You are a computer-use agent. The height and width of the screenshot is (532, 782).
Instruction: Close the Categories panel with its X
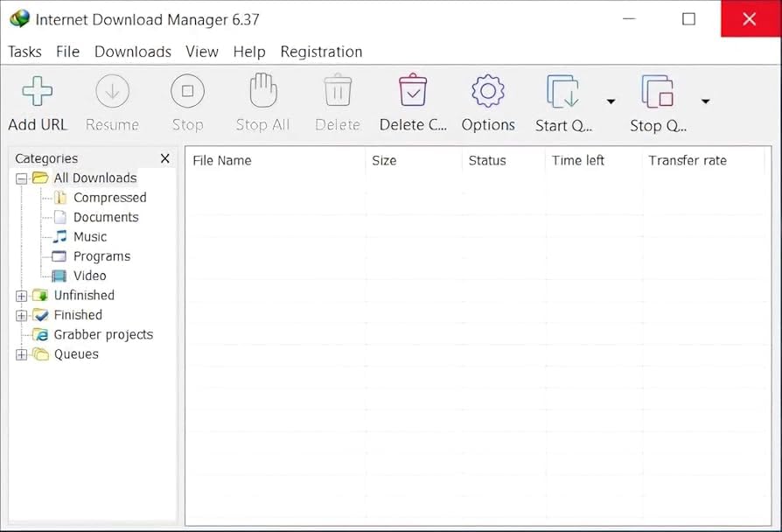pos(164,158)
